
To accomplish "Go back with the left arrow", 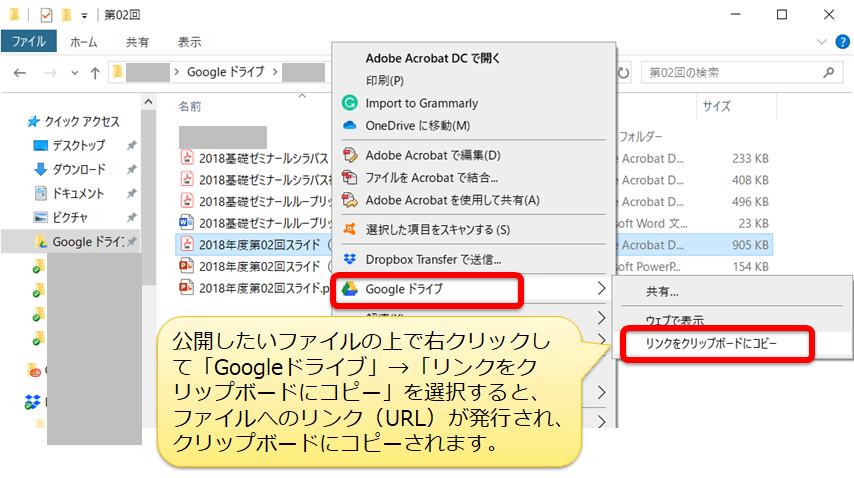I will tap(20, 72).
